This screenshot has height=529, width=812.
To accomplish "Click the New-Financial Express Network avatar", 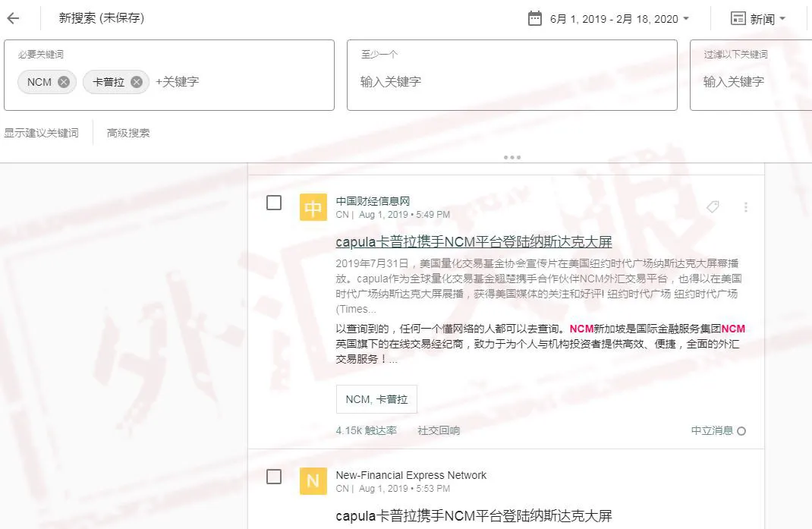I will tap(313, 481).
